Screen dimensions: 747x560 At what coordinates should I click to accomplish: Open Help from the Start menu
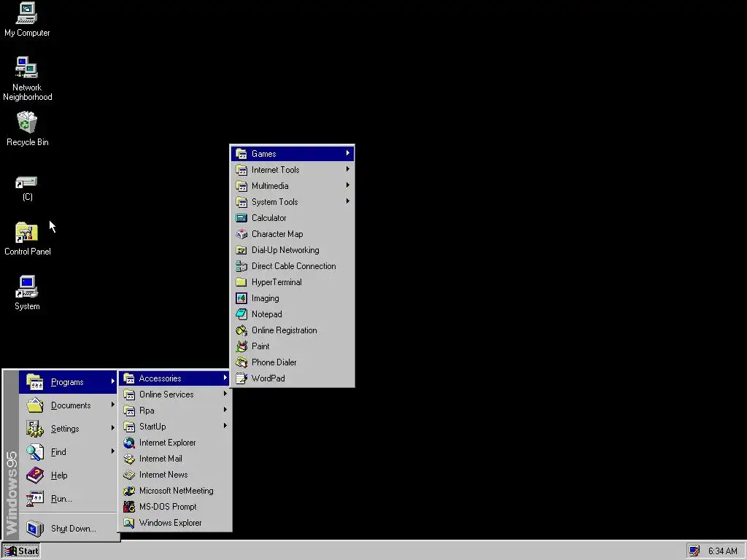point(68,475)
